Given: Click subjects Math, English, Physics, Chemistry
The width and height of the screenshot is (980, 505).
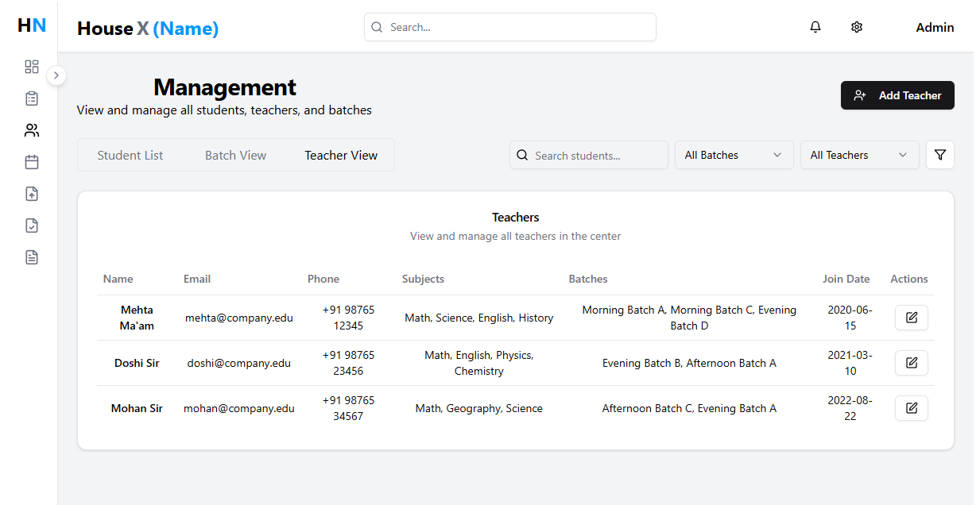Looking at the screenshot, I should 479,363.
